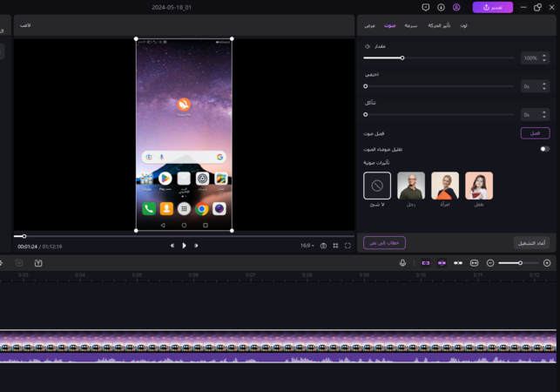Select the child voice effect
Viewport: 560px width, 392px height.
pos(479,186)
